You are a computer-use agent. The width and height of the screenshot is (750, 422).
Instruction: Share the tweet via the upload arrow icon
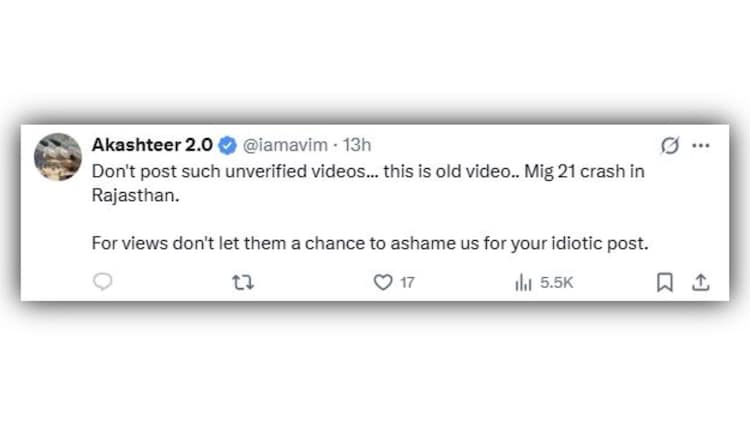[701, 283]
